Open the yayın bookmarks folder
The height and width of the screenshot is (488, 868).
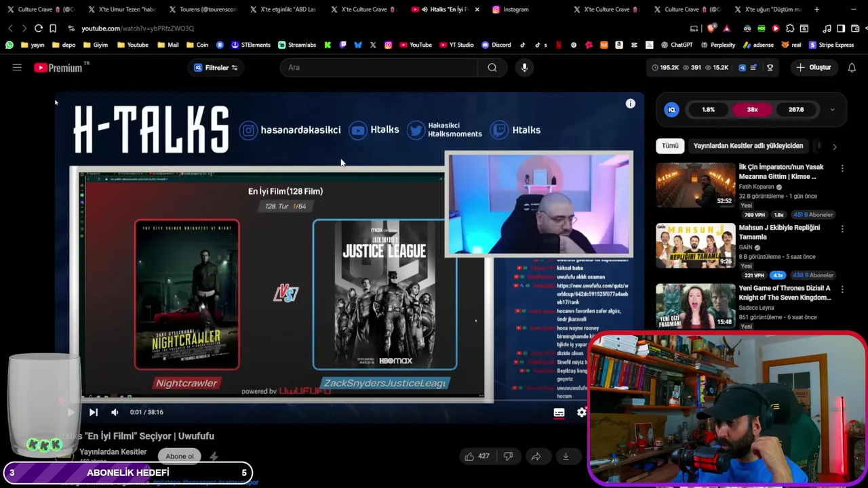[x=33, y=45]
